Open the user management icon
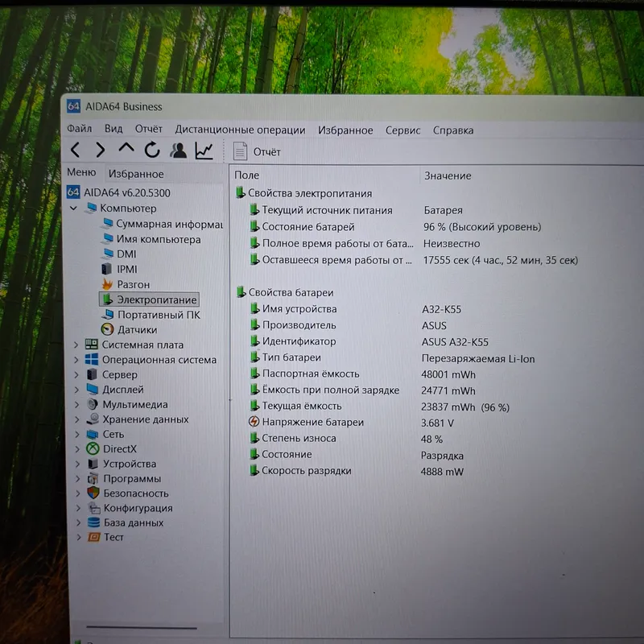Image resolution: width=644 pixels, height=644 pixels. 178,151
